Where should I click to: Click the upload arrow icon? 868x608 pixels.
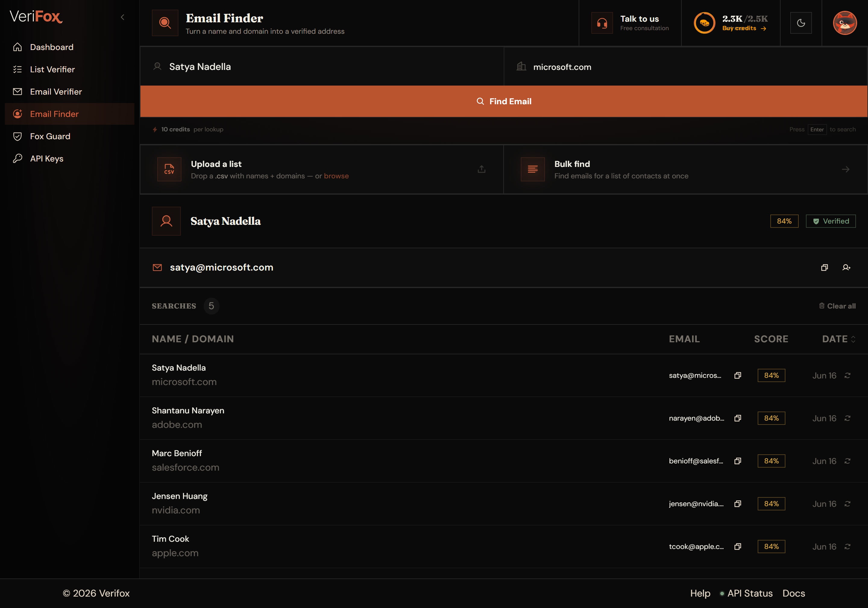click(481, 169)
